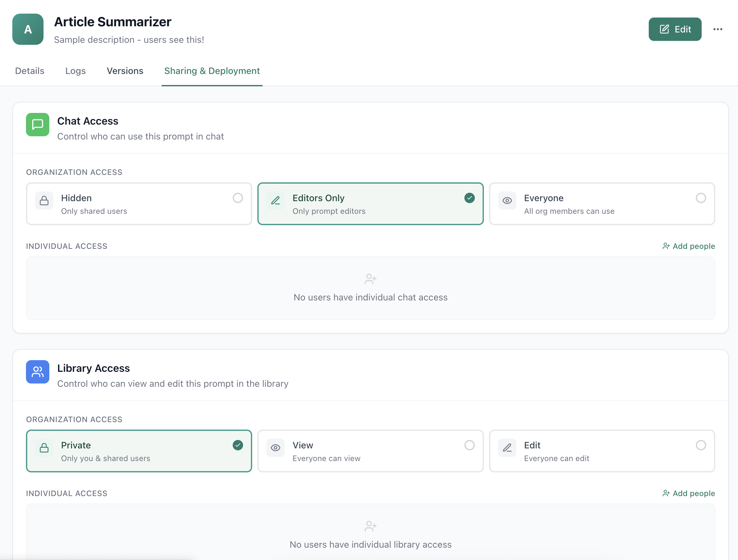The width and height of the screenshot is (738, 560).
Task: Click the Library Access people icon
Action: click(x=37, y=372)
